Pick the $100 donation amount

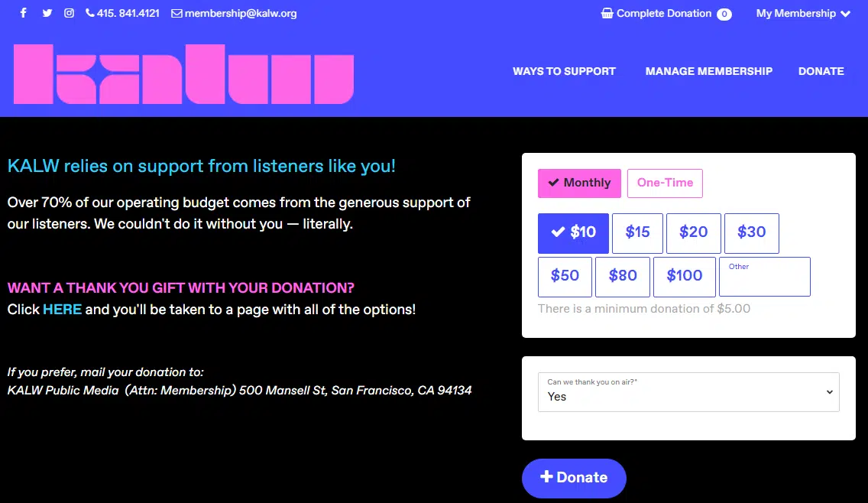tap(684, 276)
